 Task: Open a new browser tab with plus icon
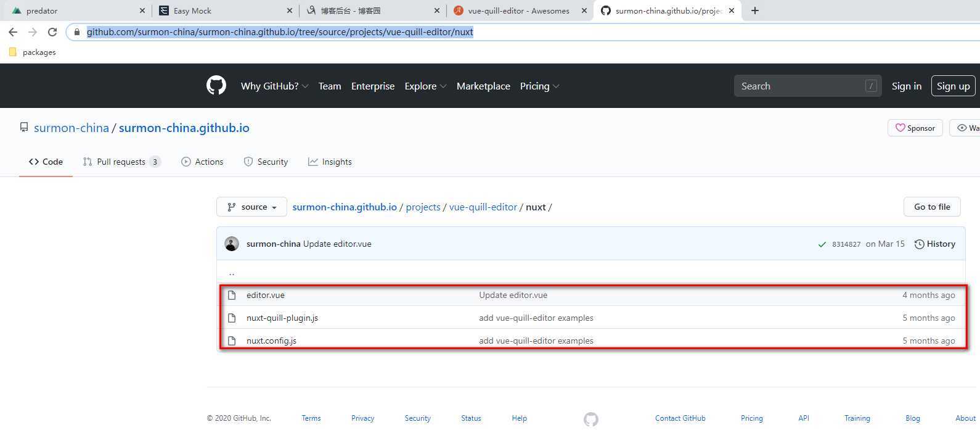755,10
